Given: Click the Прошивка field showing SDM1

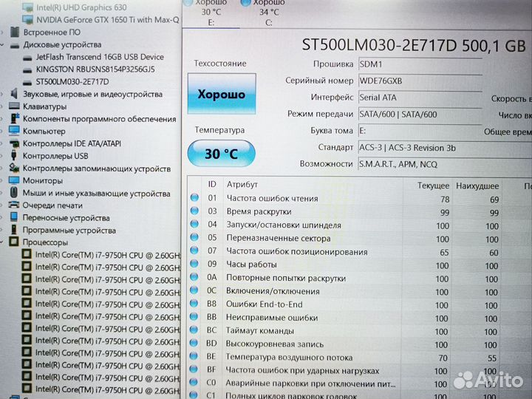Looking at the screenshot, I should (420, 64).
